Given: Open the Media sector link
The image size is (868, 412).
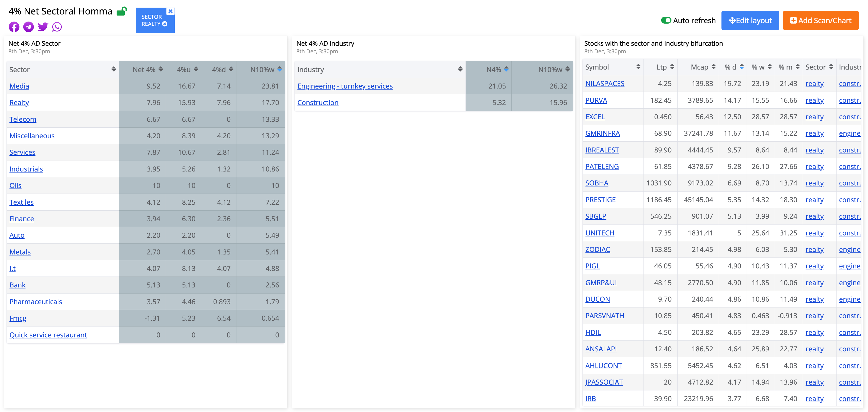Looking at the screenshot, I should point(19,86).
